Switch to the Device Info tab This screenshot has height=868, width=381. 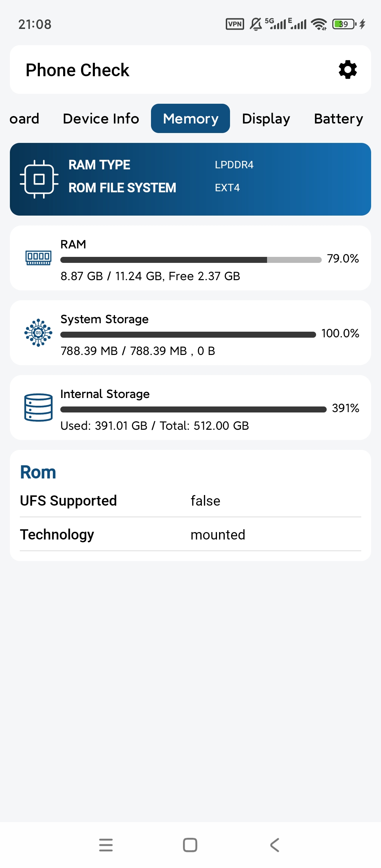(101, 119)
